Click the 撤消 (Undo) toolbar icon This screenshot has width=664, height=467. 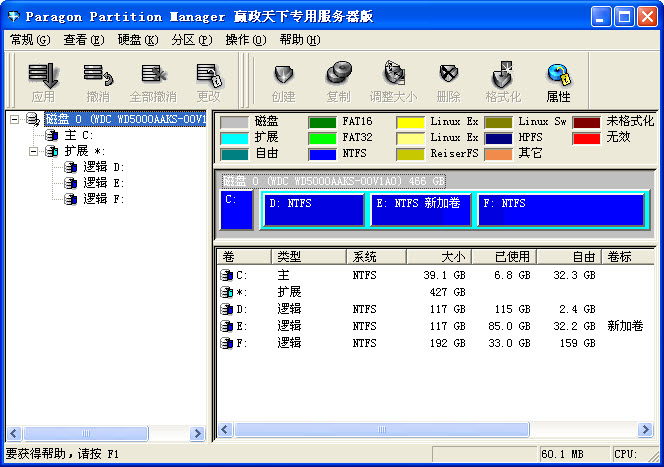tap(98, 80)
